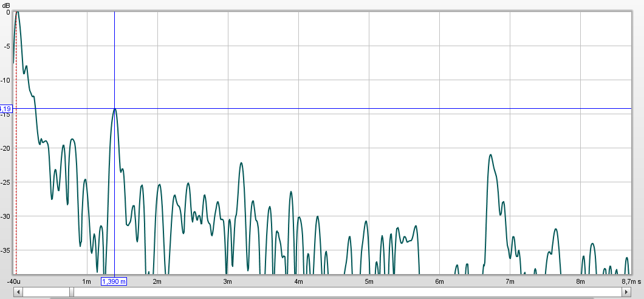
Task: Click the horizontal scrollbar left arrow
Action: pyautogui.click(x=18, y=292)
